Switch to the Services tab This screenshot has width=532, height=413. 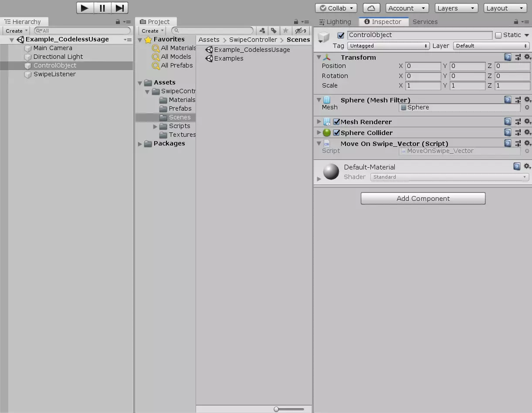point(425,22)
